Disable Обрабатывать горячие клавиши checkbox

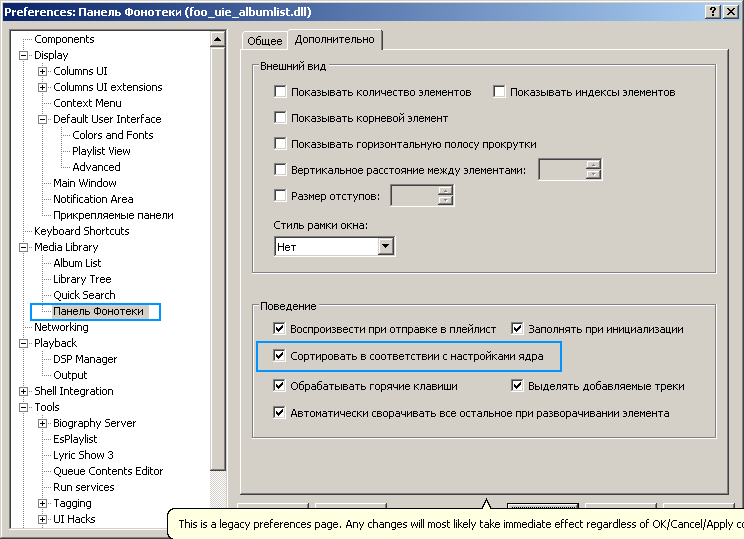[280, 385]
